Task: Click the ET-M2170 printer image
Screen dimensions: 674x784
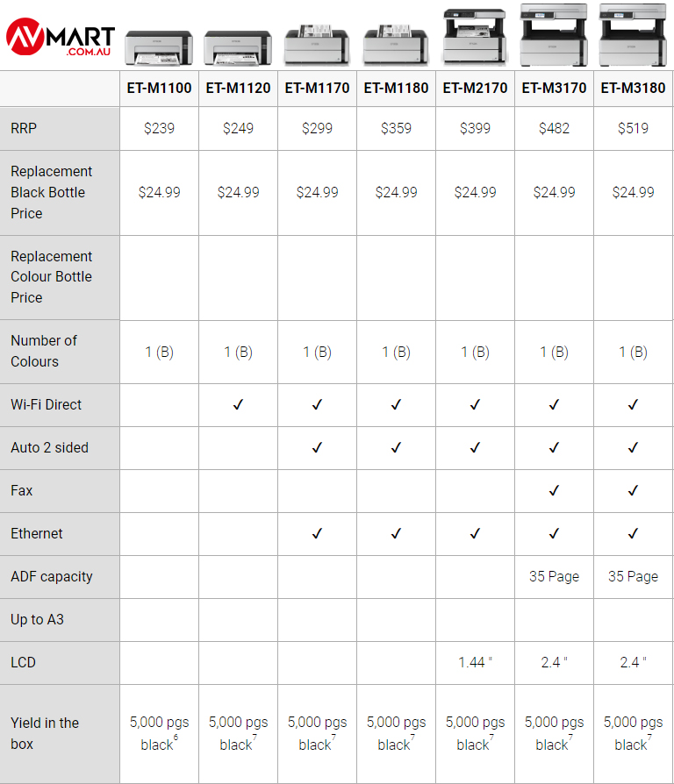Action: tap(475, 36)
